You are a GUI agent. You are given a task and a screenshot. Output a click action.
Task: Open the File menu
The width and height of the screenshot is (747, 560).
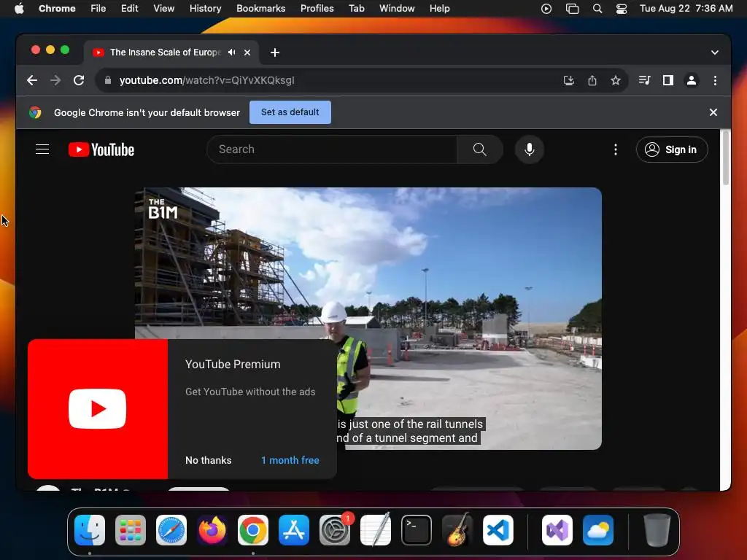coord(98,9)
